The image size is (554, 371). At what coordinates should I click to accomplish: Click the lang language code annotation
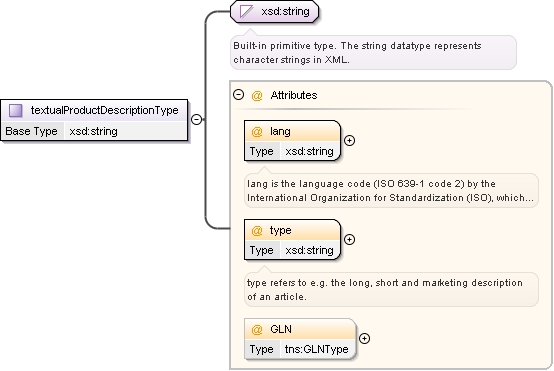391,190
